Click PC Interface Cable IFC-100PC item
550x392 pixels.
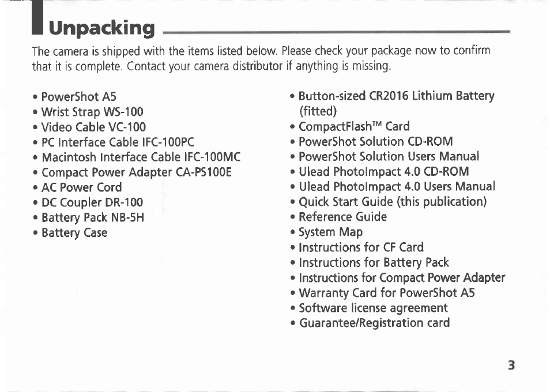(x=118, y=142)
